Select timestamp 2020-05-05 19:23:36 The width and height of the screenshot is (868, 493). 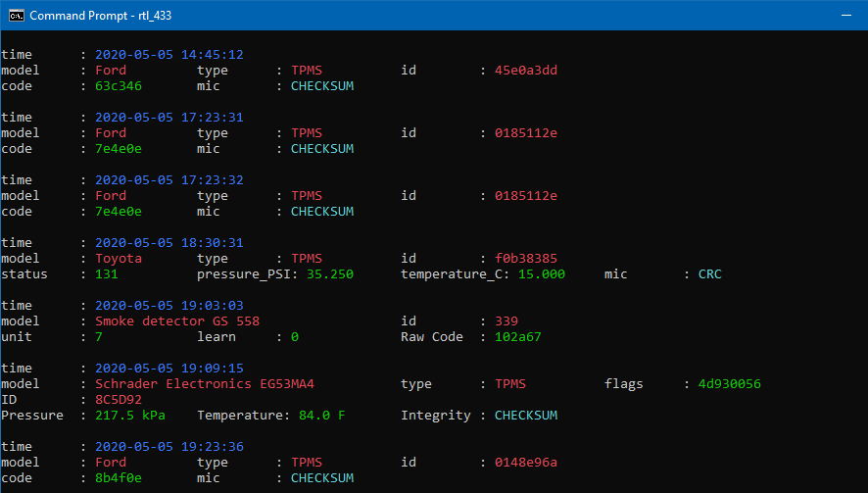(x=169, y=447)
